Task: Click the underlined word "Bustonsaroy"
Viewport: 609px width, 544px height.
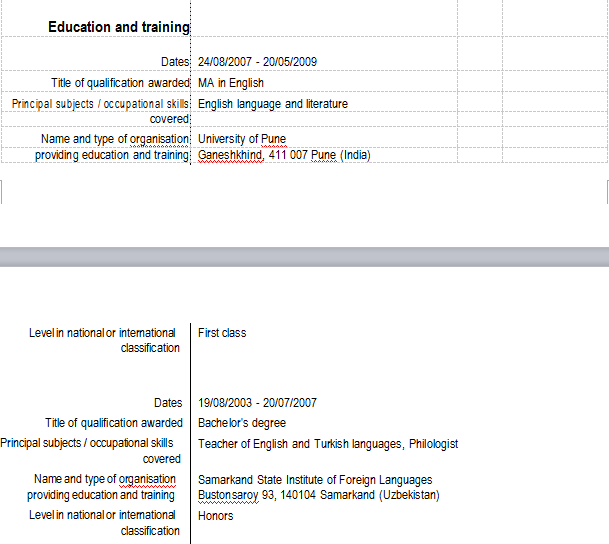Action: (227, 495)
